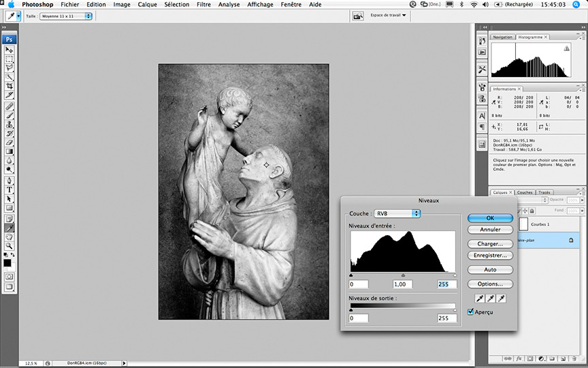This screenshot has height=368, width=588.
Task: Reset default foreground and background colors
Action: [x=5, y=255]
